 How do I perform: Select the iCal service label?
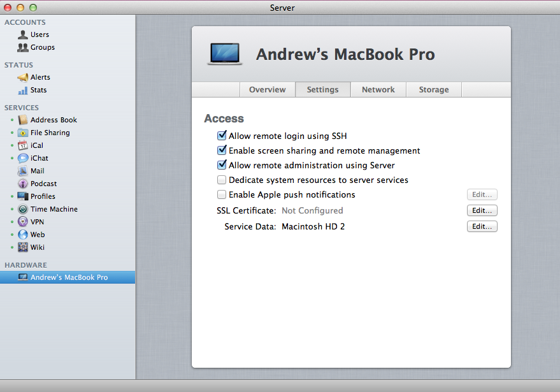(37, 145)
